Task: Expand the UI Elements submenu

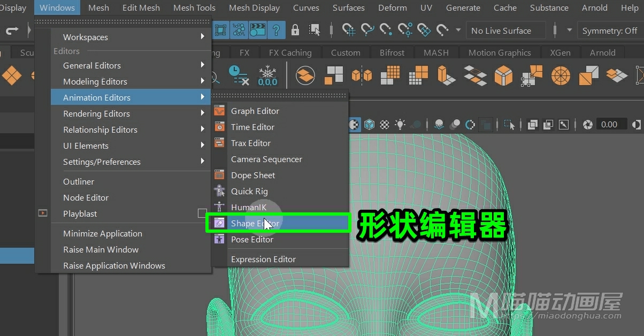Action: tap(131, 146)
